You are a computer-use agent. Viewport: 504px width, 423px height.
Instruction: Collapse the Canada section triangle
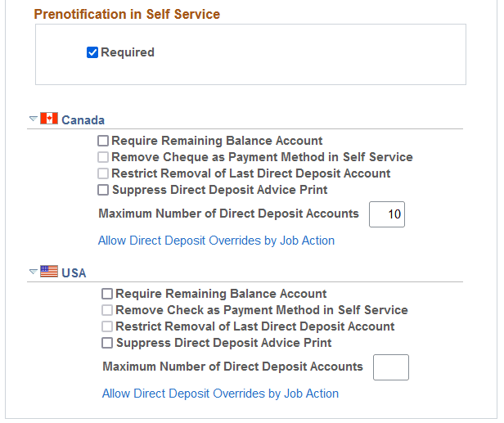point(33,119)
